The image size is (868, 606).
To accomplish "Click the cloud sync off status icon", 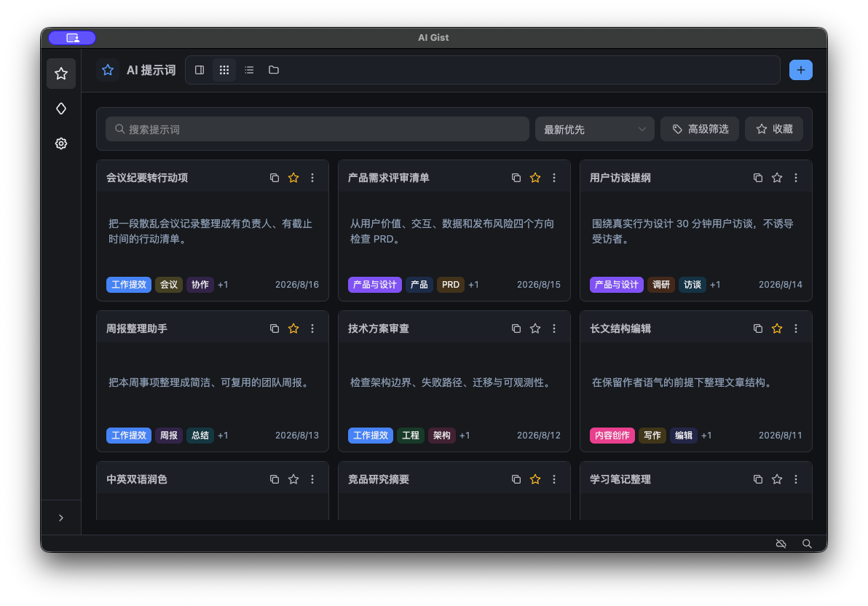I will click(x=781, y=543).
